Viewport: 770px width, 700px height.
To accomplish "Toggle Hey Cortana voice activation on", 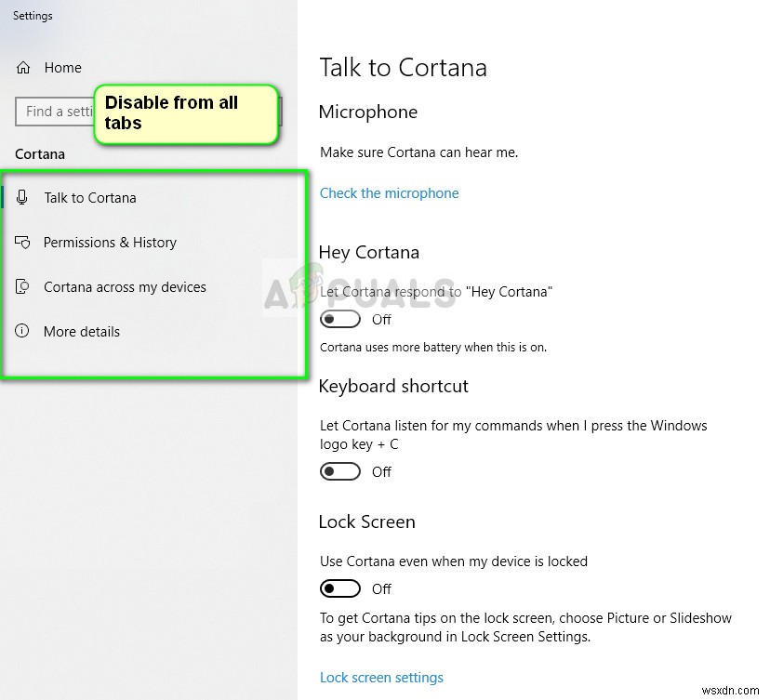I will tap(340, 319).
